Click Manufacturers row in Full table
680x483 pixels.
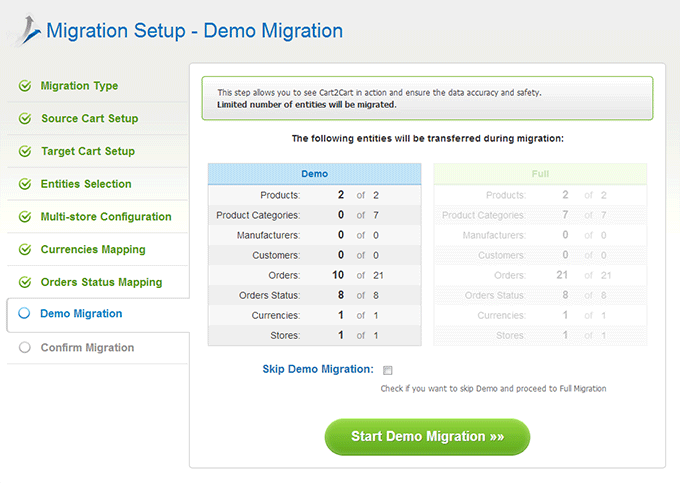[540, 235]
